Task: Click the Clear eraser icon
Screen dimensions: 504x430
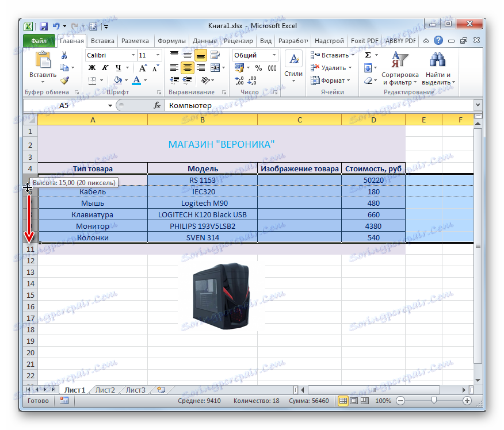Action: point(368,80)
